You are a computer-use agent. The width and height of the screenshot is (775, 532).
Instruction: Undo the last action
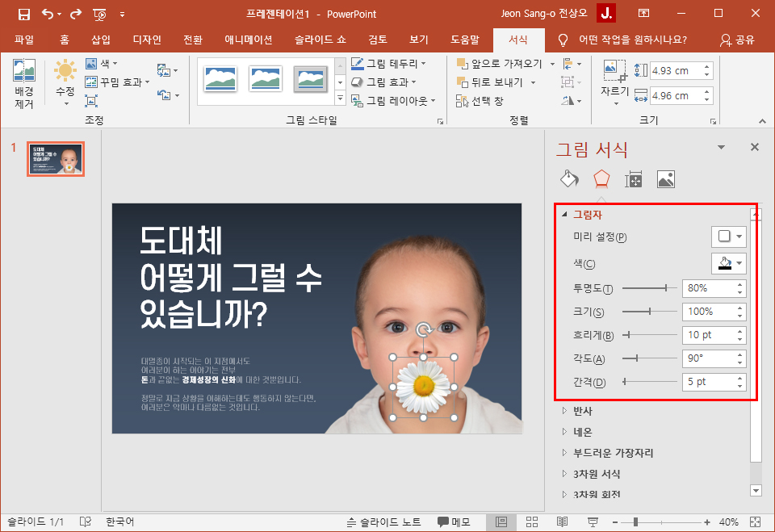point(48,14)
